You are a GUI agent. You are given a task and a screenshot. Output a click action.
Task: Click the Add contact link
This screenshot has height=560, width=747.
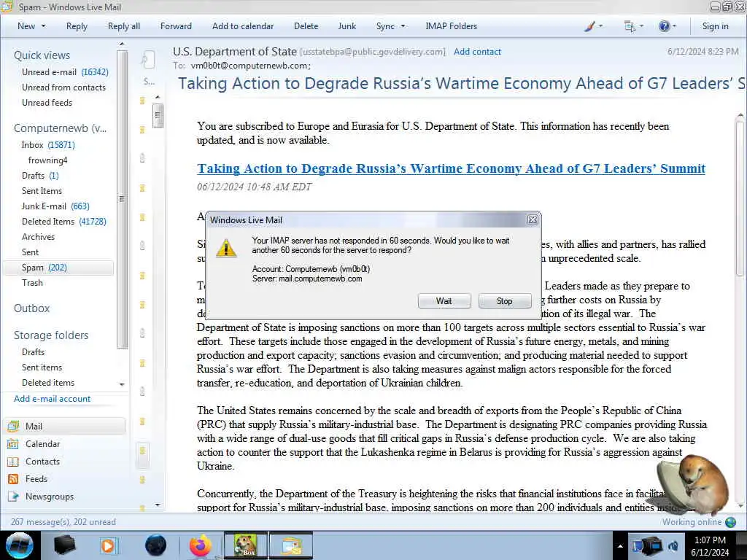477,52
